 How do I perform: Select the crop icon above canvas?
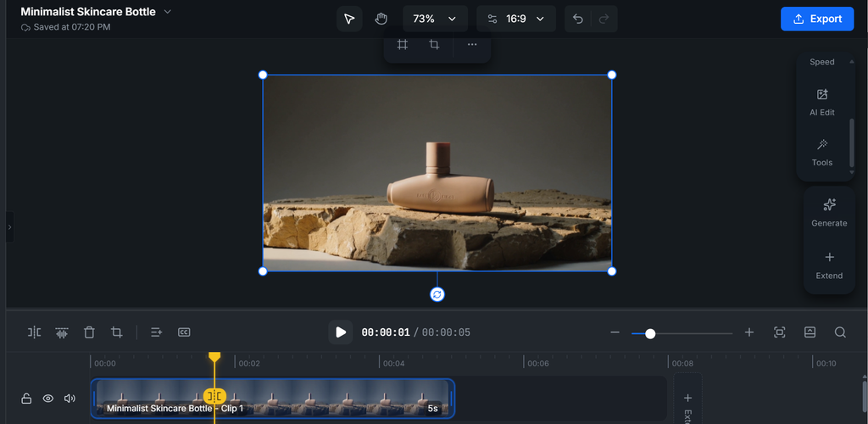(x=435, y=45)
